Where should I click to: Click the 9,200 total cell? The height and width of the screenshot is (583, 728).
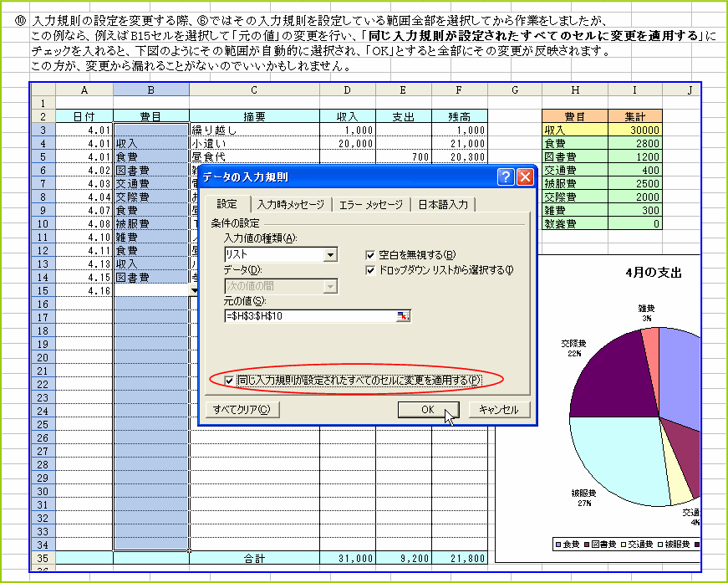click(403, 559)
